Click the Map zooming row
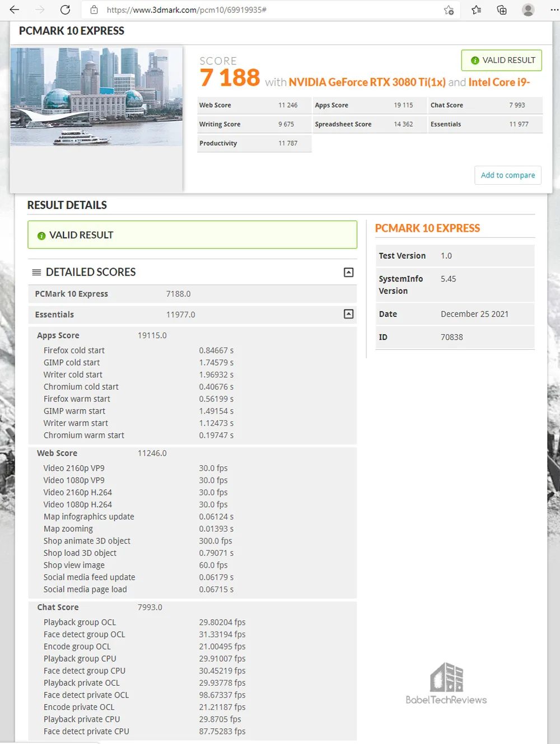The image size is (560, 744). coord(193,529)
